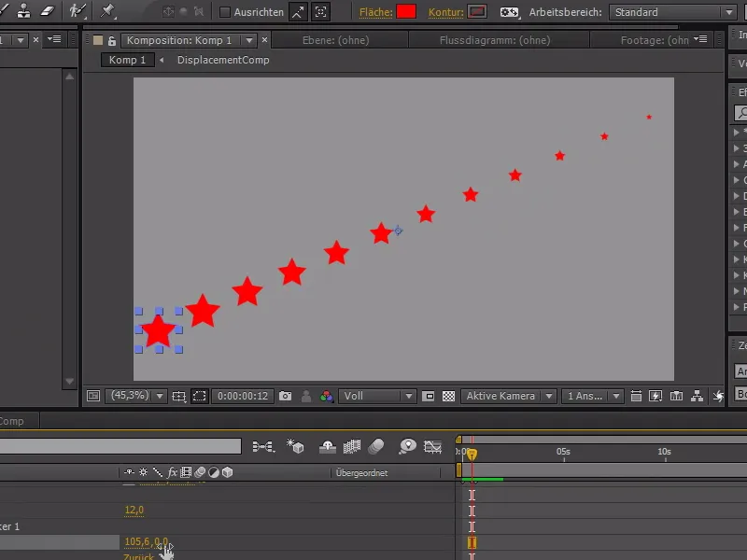747x560 pixels.
Task: Open the 1 Ans... view layout dropdown
Action: click(592, 396)
